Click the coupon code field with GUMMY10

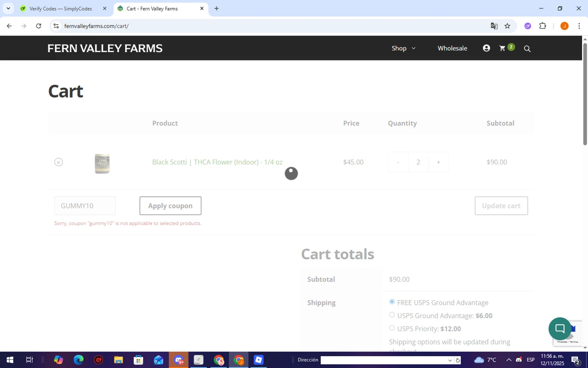click(x=85, y=206)
